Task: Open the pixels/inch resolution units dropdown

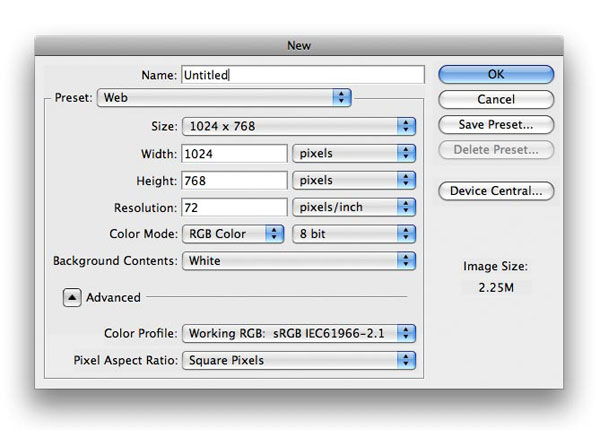Action: pyautogui.click(x=353, y=208)
